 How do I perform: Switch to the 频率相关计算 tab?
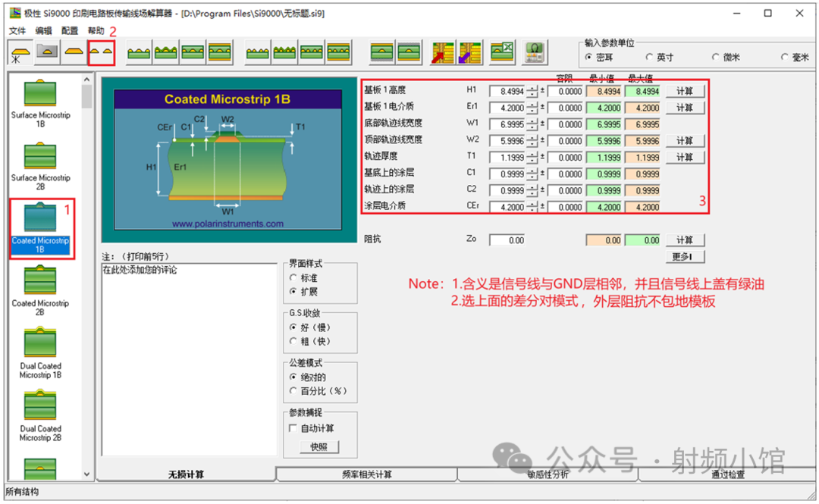(367, 474)
